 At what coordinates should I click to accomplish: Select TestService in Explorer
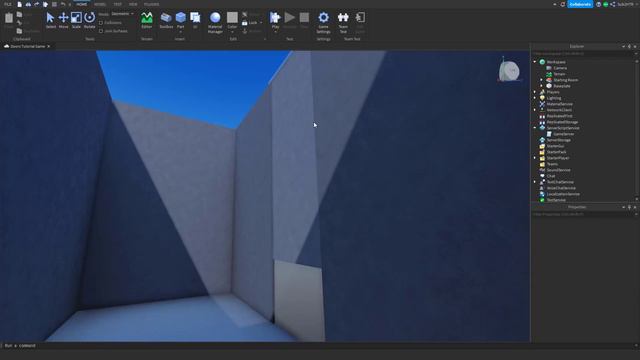(x=556, y=200)
